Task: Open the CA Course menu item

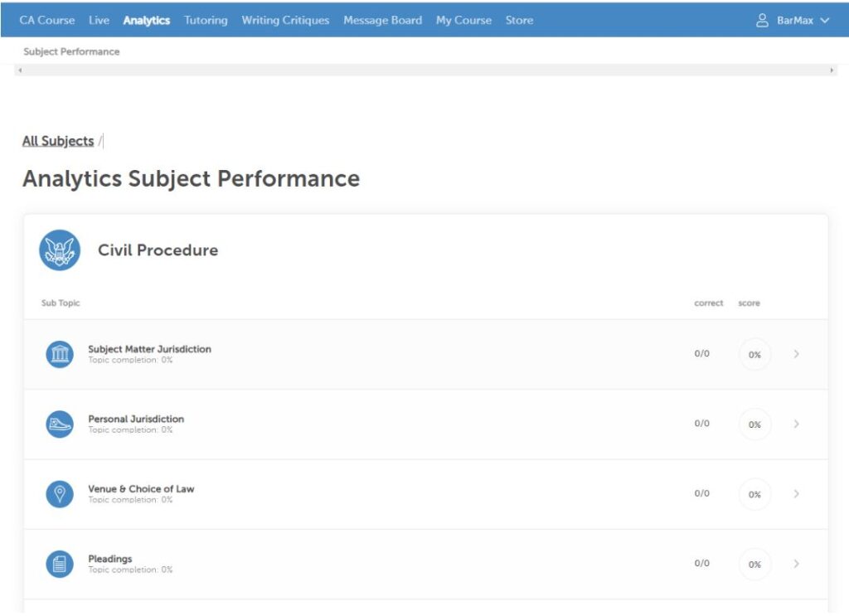Action: [x=47, y=20]
